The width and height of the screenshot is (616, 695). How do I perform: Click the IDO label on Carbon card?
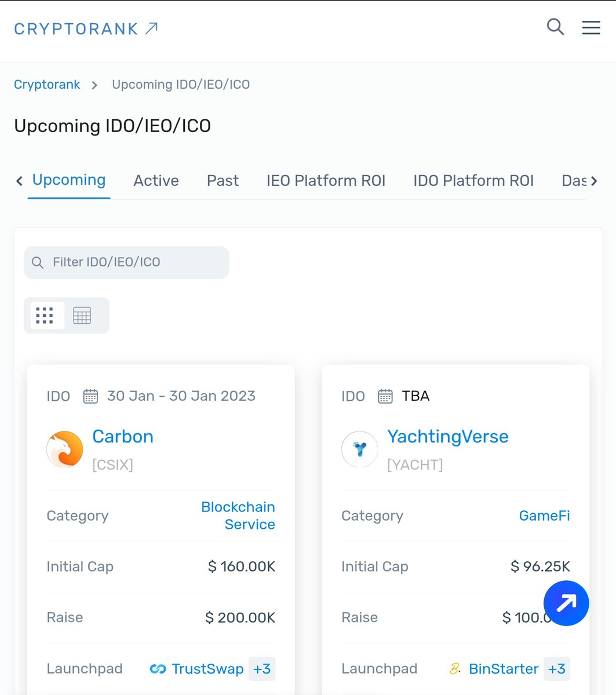tap(59, 396)
